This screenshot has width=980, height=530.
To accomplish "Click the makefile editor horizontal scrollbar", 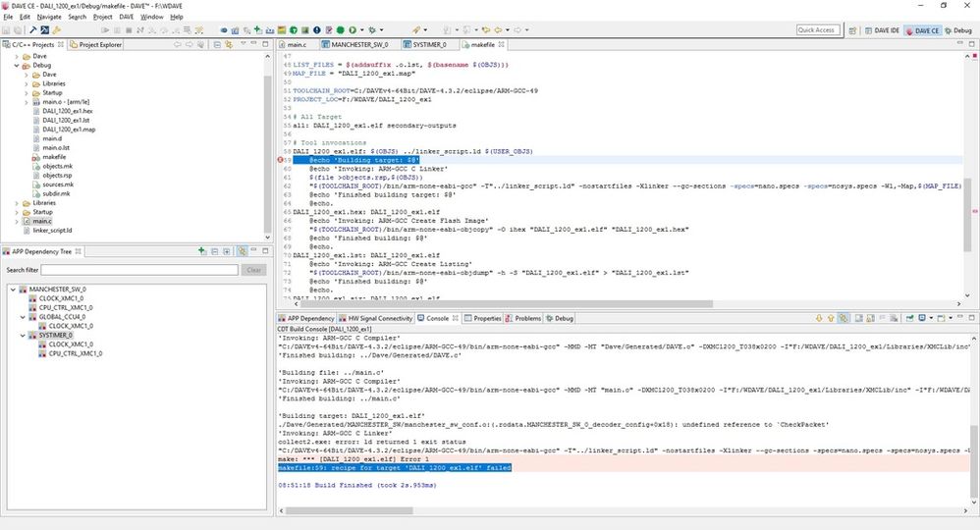I will point(507,304).
